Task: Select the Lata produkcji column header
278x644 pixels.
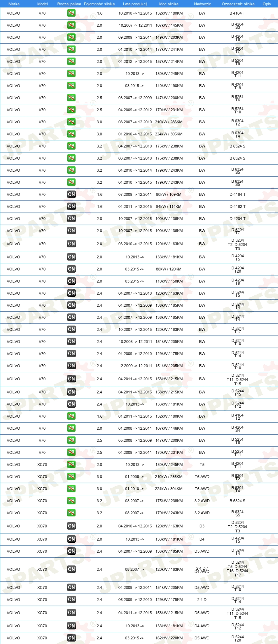Action: [x=135, y=4]
